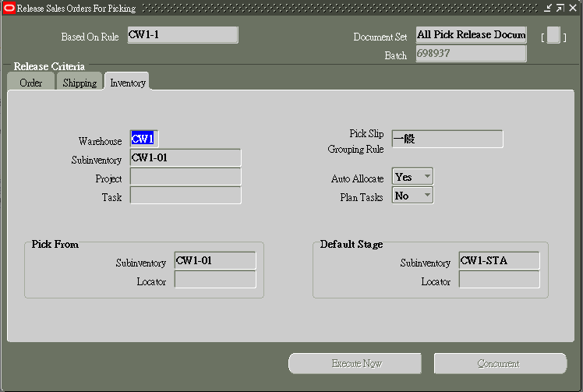Click the Pick Slip Grouping Rule field
The width and height of the screenshot is (583, 392).
pos(447,139)
